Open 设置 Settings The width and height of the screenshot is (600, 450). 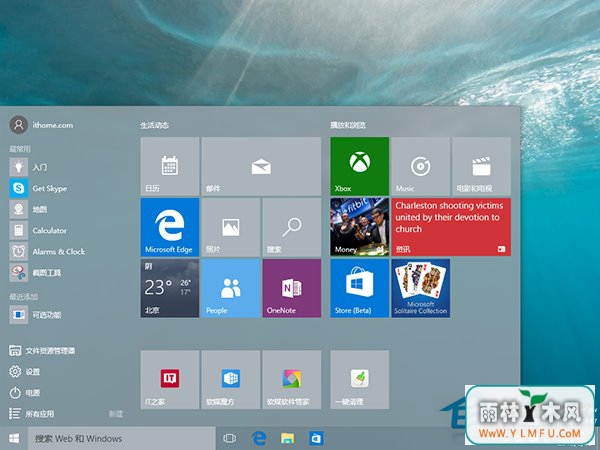[24, 372]
